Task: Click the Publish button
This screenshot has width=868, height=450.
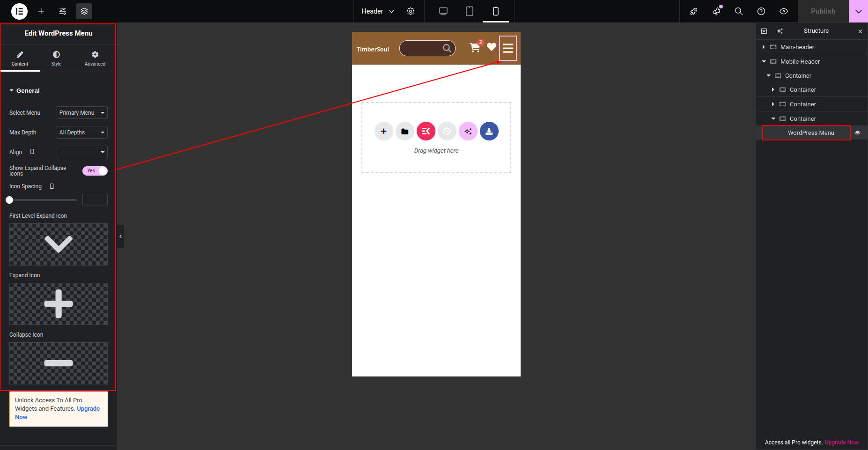Action: 823,11
